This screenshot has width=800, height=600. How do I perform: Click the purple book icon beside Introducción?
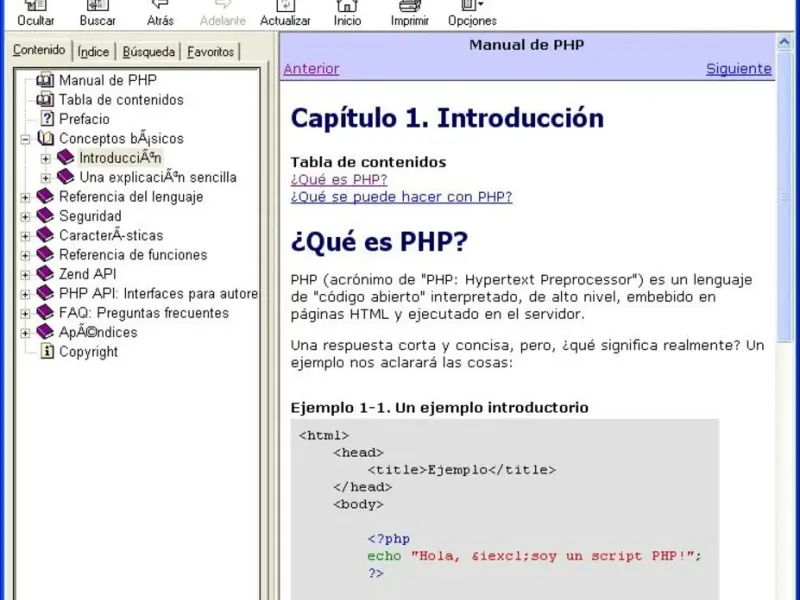(x=65, y=157)
